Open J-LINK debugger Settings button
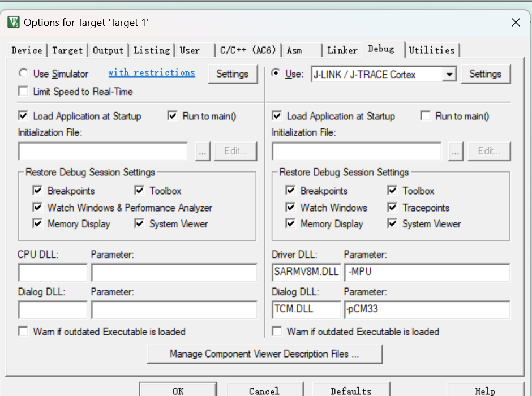This screenshot has width=532, height=396. 486,74
